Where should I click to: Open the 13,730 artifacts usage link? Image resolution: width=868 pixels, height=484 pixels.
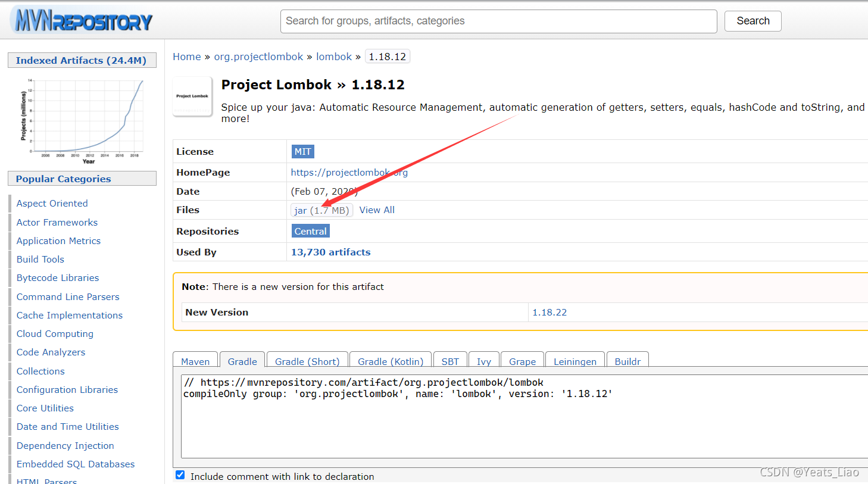330,252
